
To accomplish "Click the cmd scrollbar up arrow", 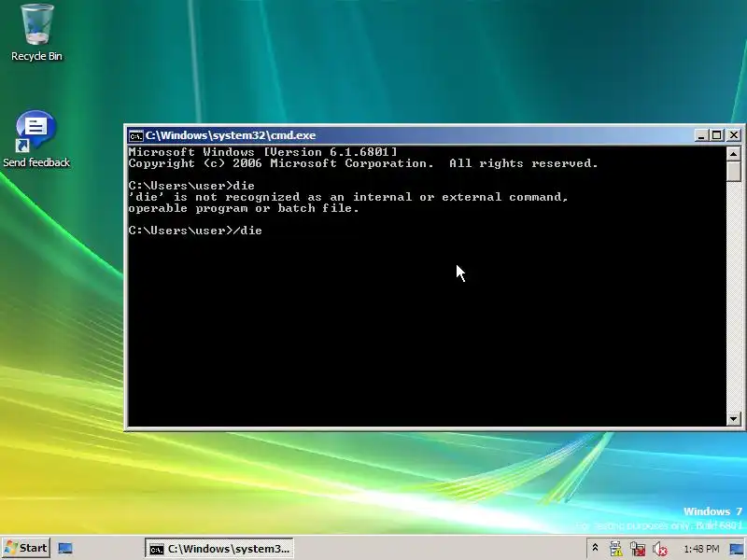I will (734, 153).
